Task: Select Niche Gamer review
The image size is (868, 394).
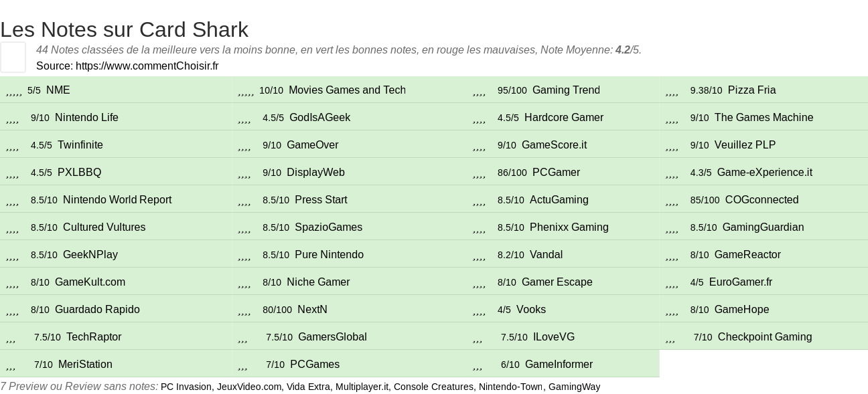Action: coord(349,282)
